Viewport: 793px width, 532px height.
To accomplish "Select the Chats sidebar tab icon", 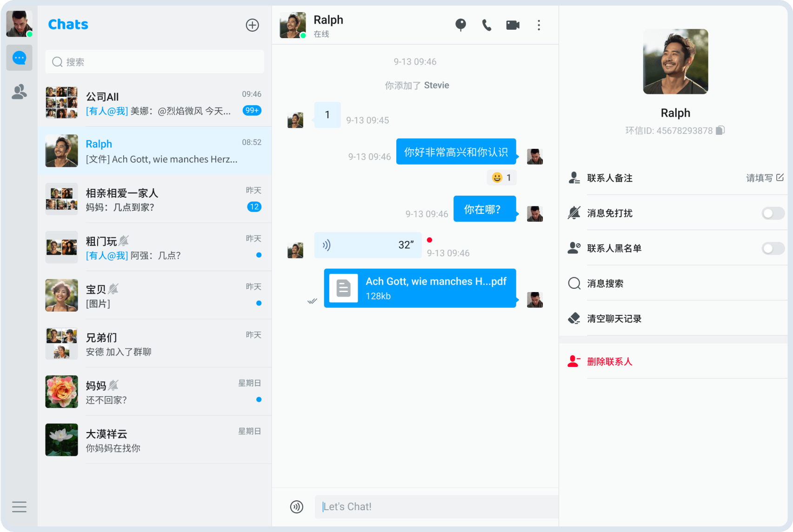I will click(19, 58).
